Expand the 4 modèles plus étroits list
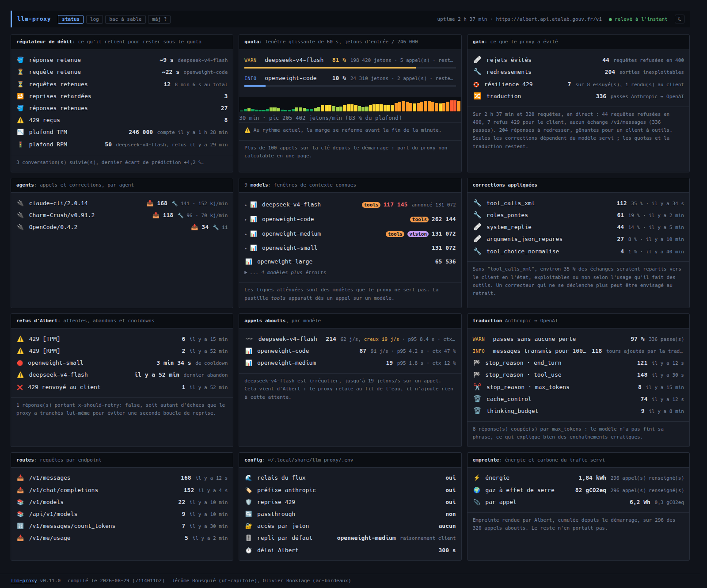 click(285, 273)
